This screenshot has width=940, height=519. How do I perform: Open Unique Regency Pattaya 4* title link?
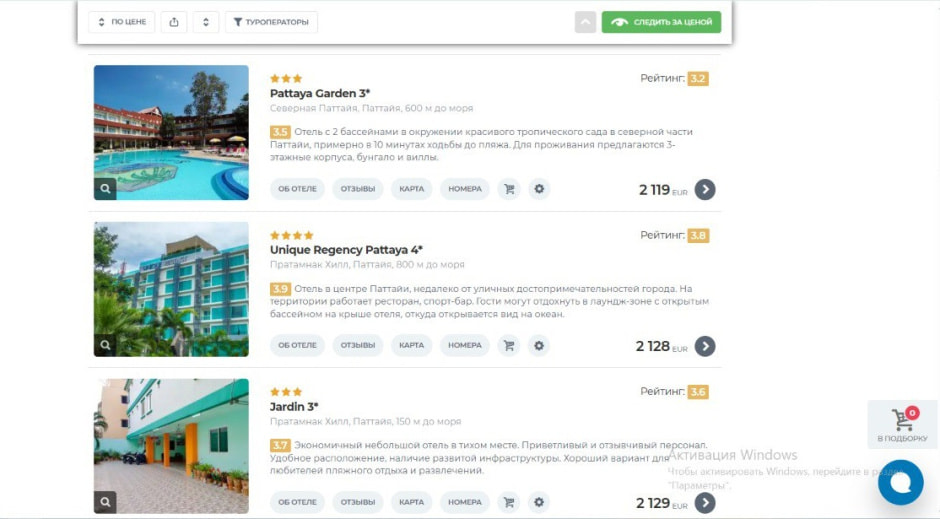pyautogui.click(x=346, y=250)
